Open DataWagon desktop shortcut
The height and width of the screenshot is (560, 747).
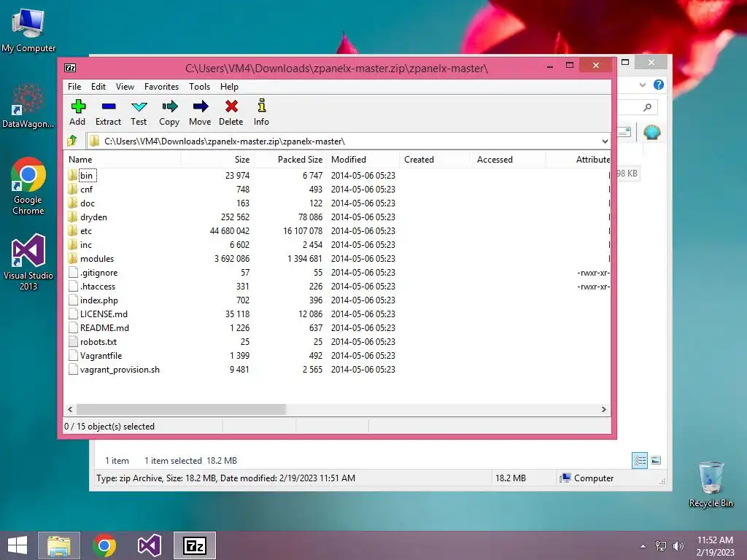pyautogui.click(x=28, y=106)
